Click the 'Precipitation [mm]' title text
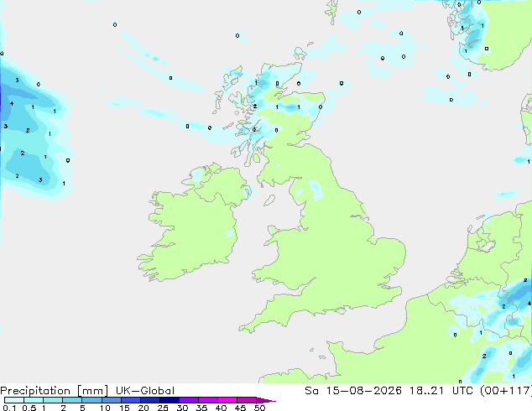 click(x=55, y=391)
